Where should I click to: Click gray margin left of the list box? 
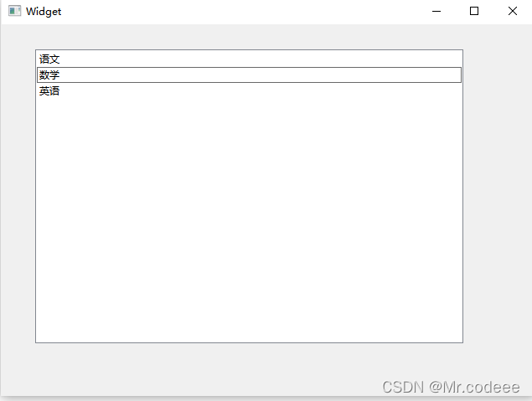coord(18,196)
